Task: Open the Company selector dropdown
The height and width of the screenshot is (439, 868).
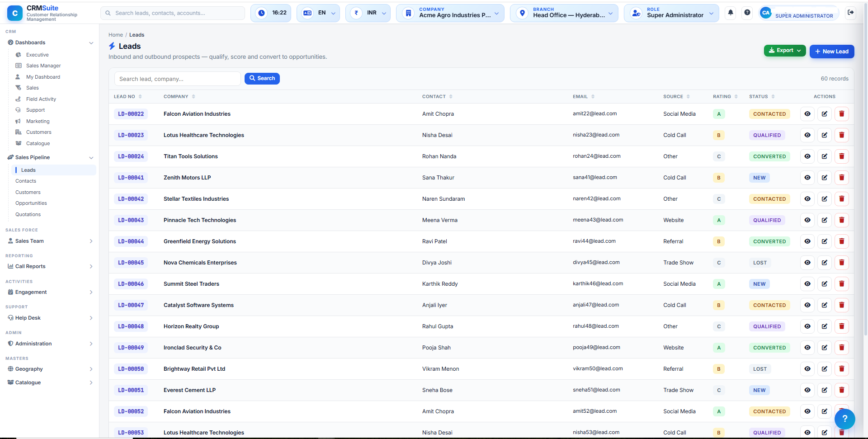Action: [x=450, y=13]
